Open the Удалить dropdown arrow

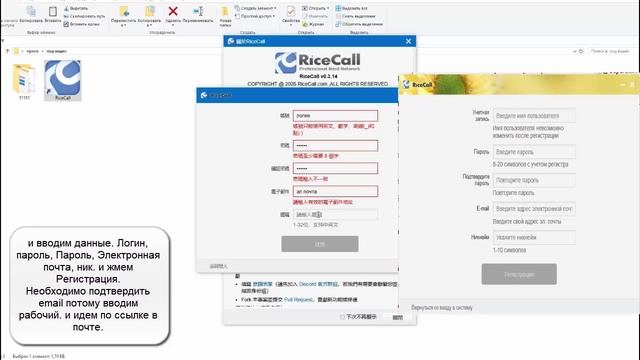[x=173, y=25]
